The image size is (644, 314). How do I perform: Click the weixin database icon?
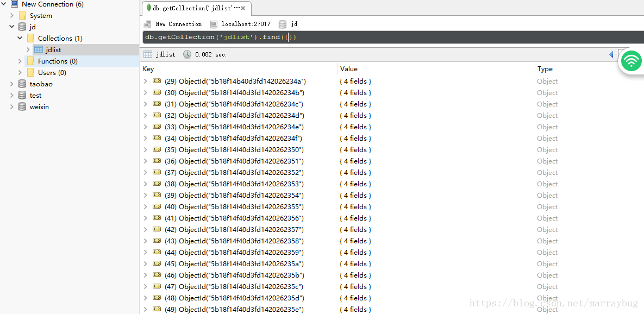pyautogui.click(x=22, y=106)
